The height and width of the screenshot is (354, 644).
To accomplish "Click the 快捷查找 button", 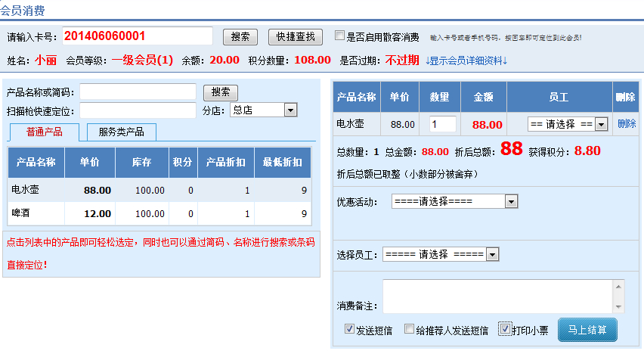I will (296, 36).
